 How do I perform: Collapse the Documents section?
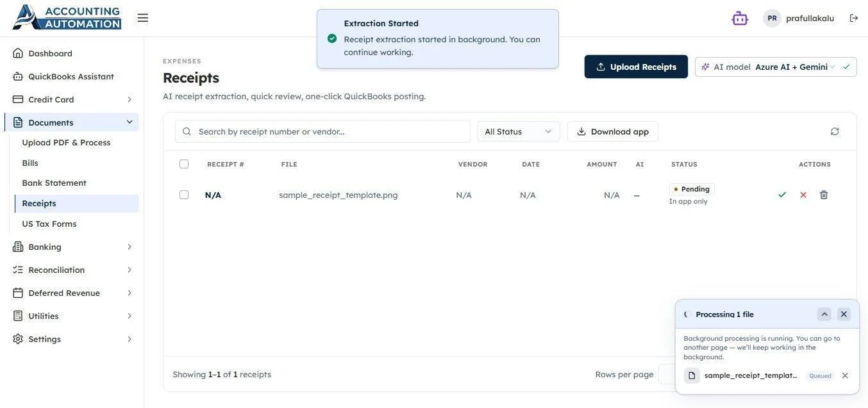click(72, 122)
